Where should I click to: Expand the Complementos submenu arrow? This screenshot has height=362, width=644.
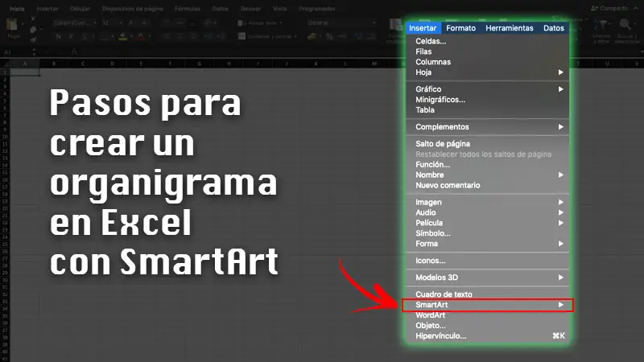560,127
